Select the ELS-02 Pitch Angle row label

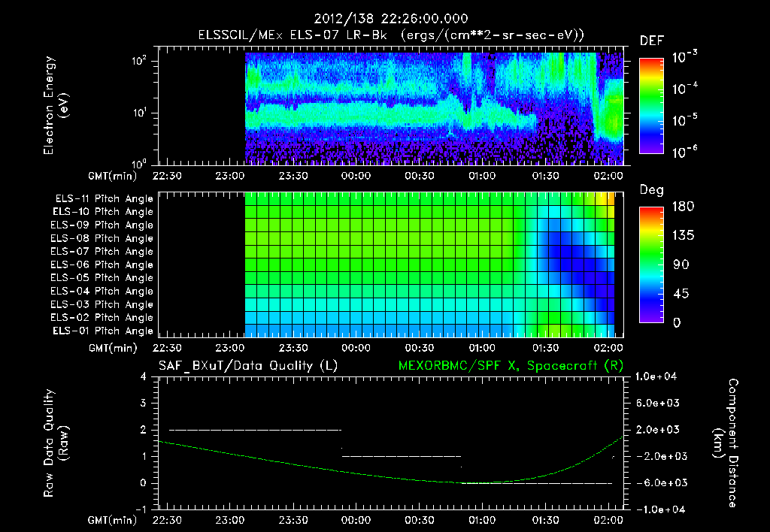pyautogui.click(x=102, y=318)
